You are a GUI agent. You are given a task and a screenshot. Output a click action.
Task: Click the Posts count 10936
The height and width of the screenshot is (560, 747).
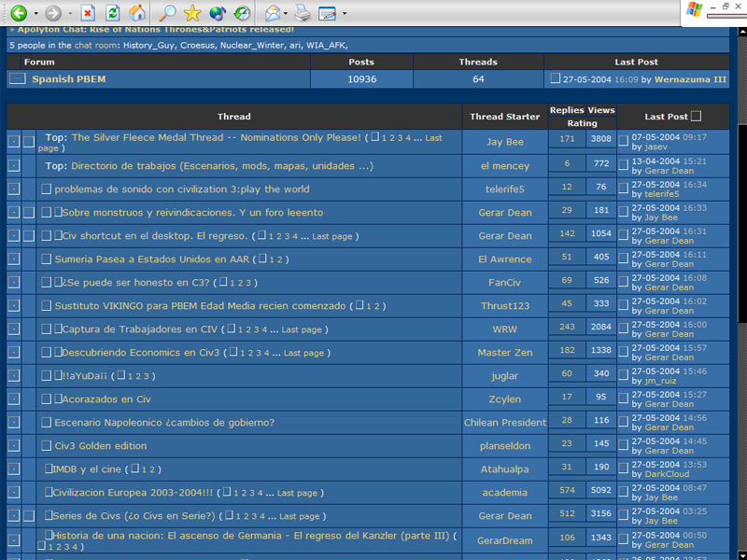[x=361, y=79]
